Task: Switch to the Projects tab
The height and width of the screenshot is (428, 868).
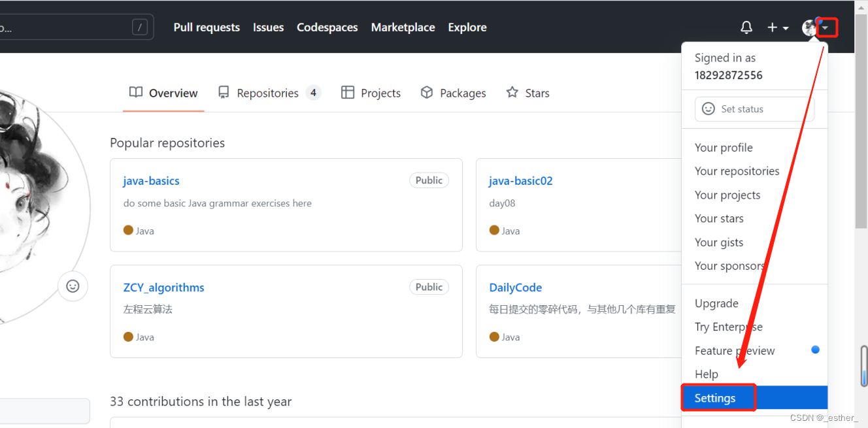Action: tap(371, 93)
